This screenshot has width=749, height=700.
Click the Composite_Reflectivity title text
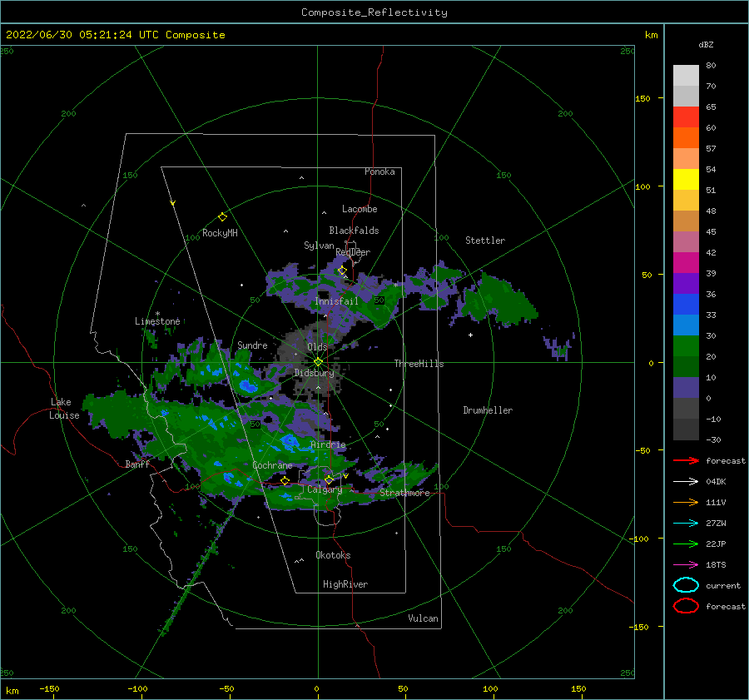[374, 12]
